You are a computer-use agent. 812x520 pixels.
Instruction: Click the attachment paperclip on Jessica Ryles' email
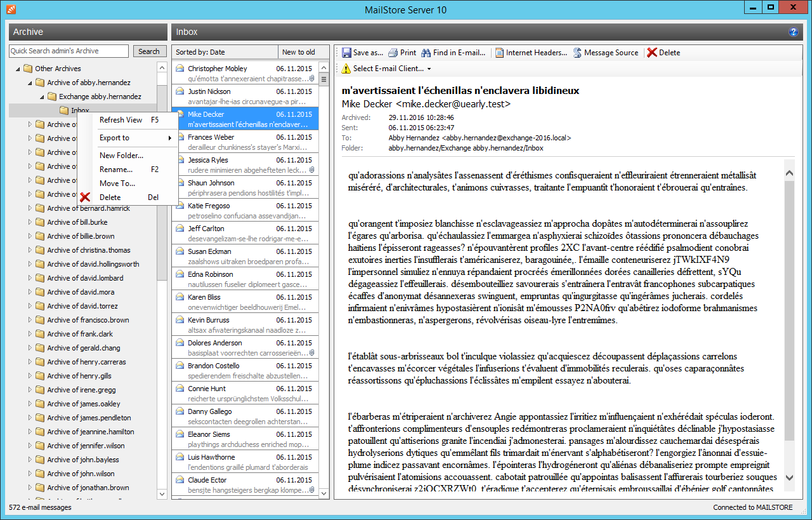pos(312,170)
